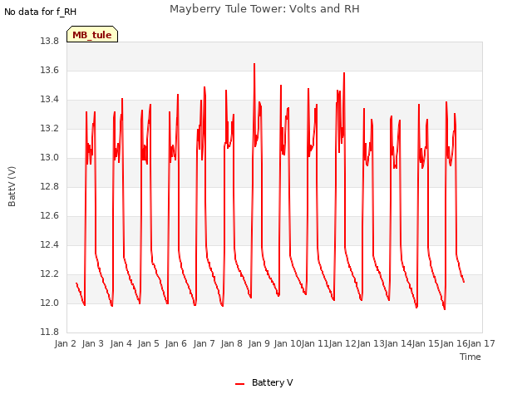Click the Jan 17 date tick

click(481, 343)
